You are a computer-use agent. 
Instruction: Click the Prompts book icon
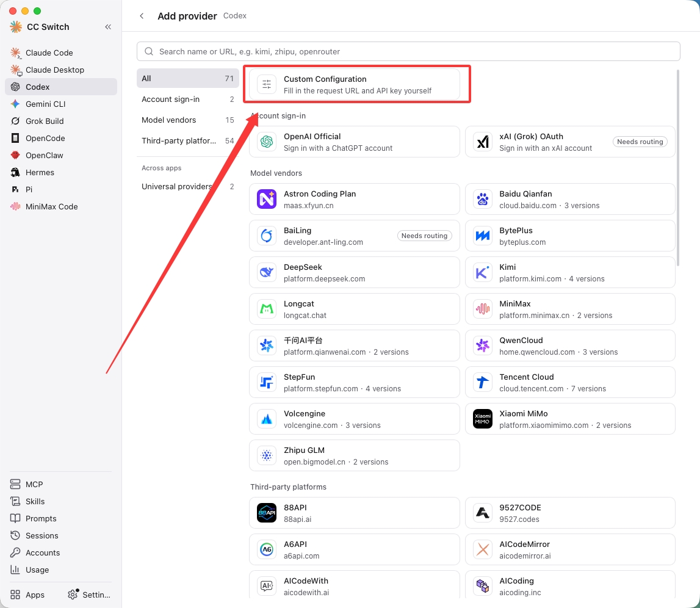click(16, 518)
